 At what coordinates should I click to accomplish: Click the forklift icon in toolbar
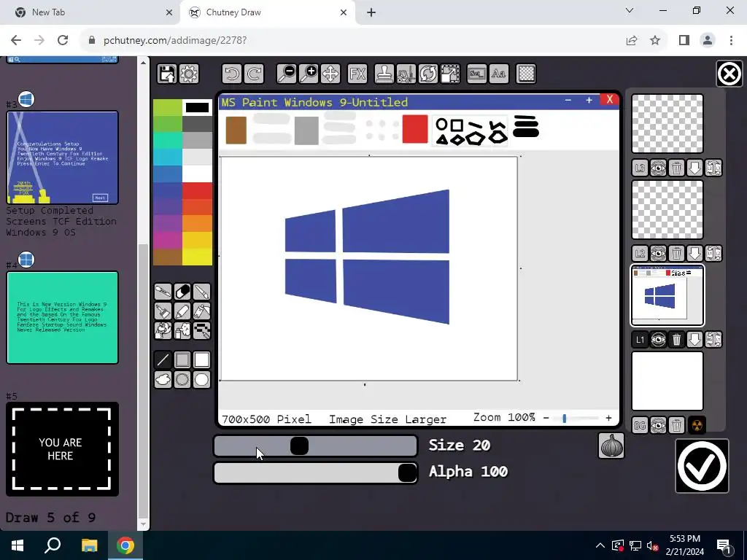point(406,74)
